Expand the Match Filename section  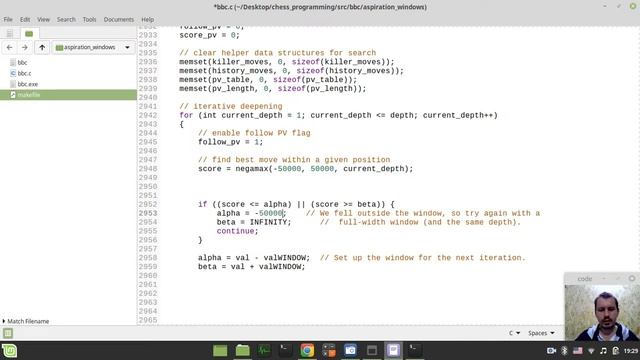pyautogui.click(x=26, y=321)
